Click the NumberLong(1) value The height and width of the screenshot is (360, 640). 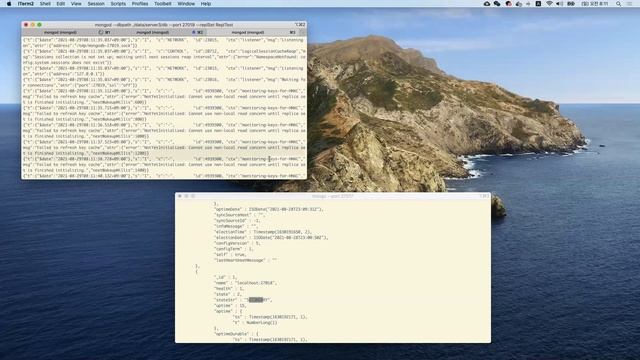262,322
